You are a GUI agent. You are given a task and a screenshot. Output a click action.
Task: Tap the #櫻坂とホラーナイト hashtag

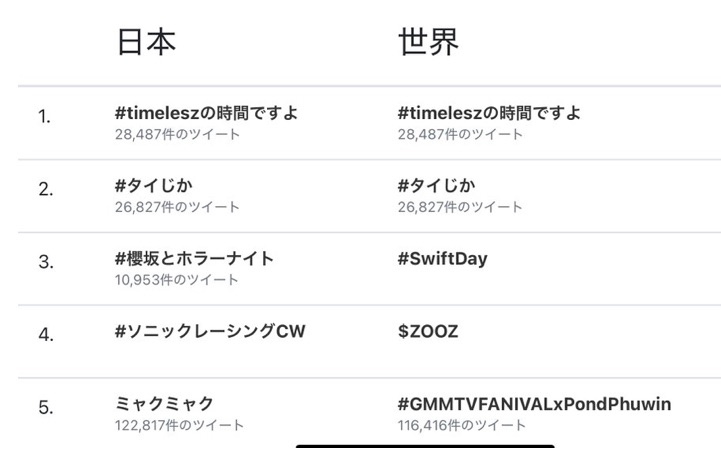point(194,259)
